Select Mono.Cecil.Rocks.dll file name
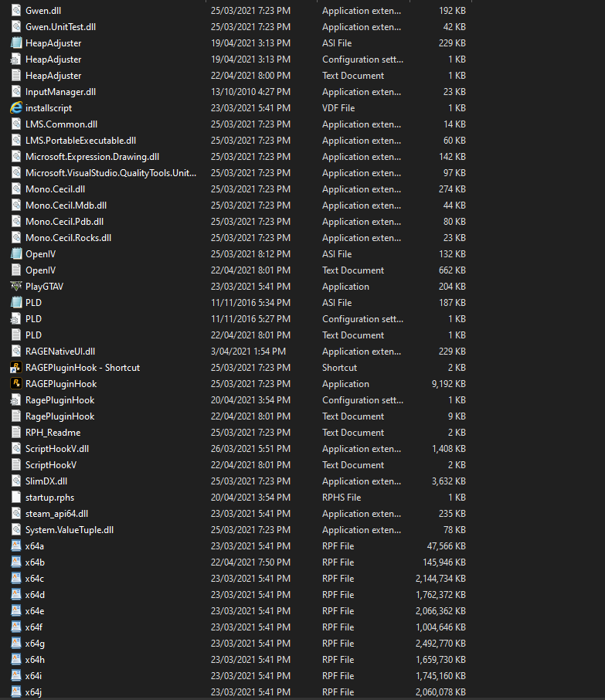This screenshot has height=700, width=605. click(x=68, y=237)
